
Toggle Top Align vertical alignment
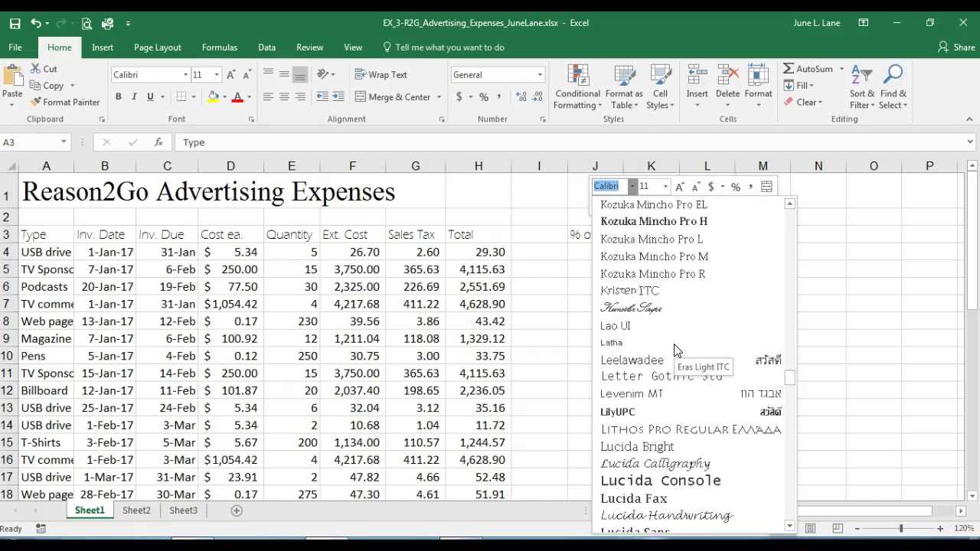tap(268, 75)
